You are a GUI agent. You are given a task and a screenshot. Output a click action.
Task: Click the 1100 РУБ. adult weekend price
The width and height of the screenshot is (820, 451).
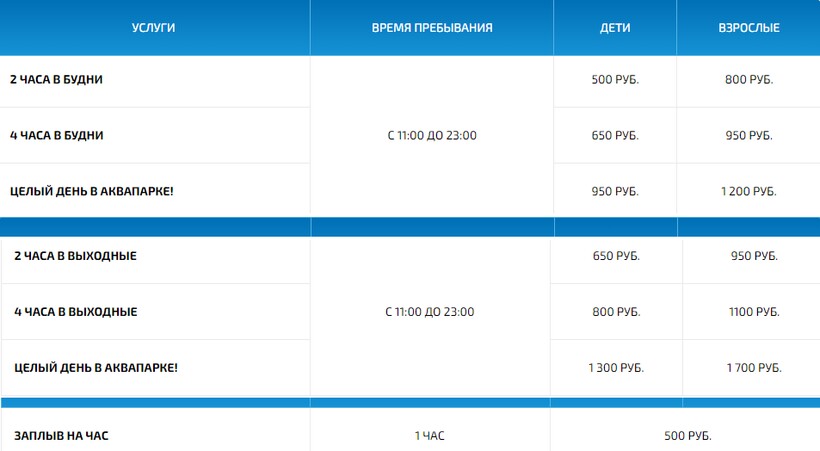pos(754,312)
